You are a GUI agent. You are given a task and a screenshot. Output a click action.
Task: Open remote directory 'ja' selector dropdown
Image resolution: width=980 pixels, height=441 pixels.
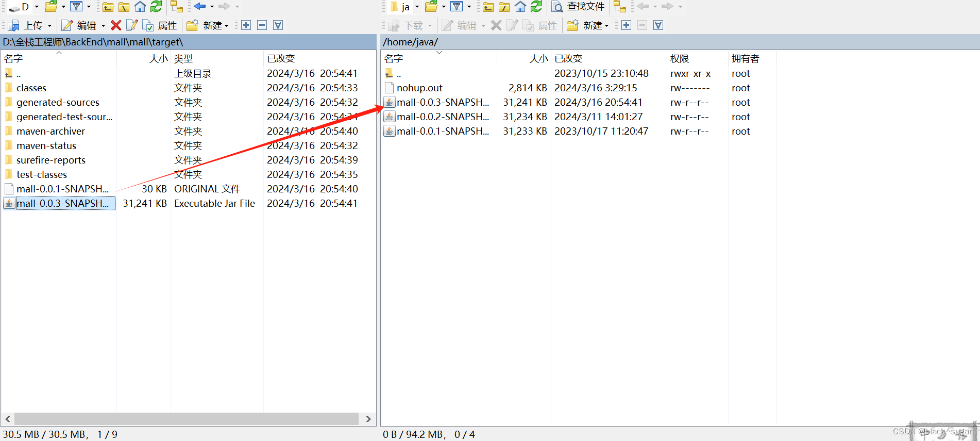pos(404,7)
